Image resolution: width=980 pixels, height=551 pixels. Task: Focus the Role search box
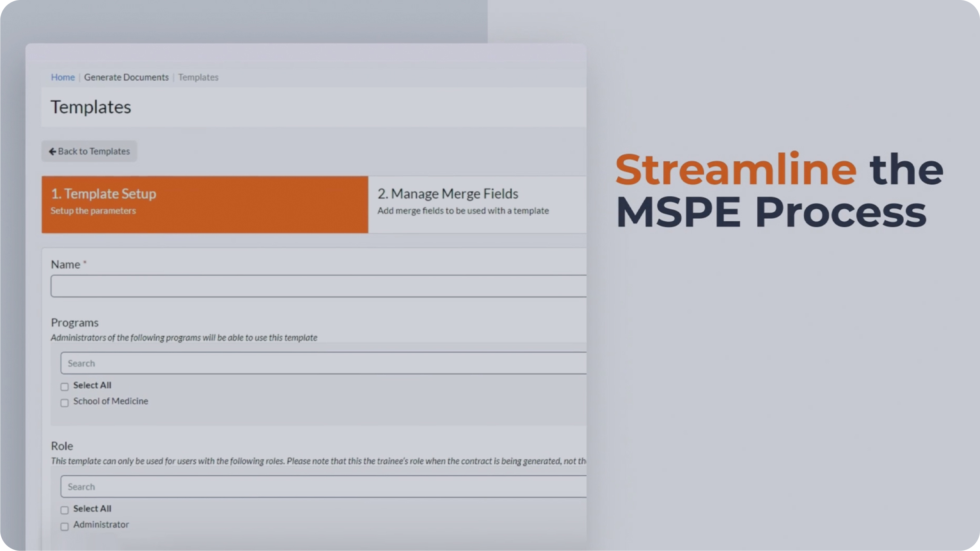(323, 487)
